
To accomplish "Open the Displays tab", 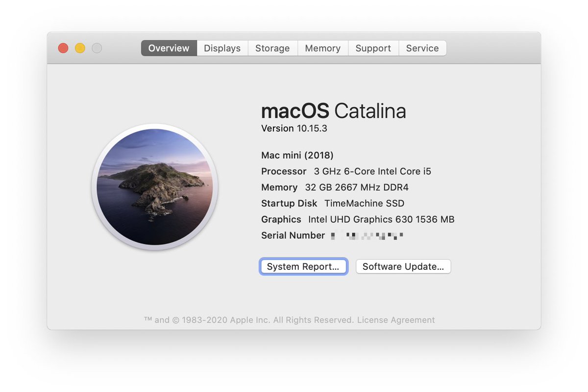I will pyautogui.click(x=222, y=48).
